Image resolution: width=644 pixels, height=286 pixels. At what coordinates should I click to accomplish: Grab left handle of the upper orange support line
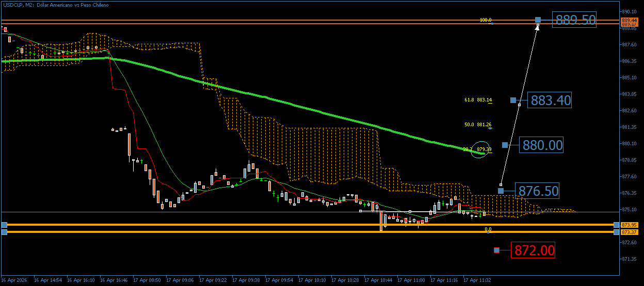click(x=4, y=225)
